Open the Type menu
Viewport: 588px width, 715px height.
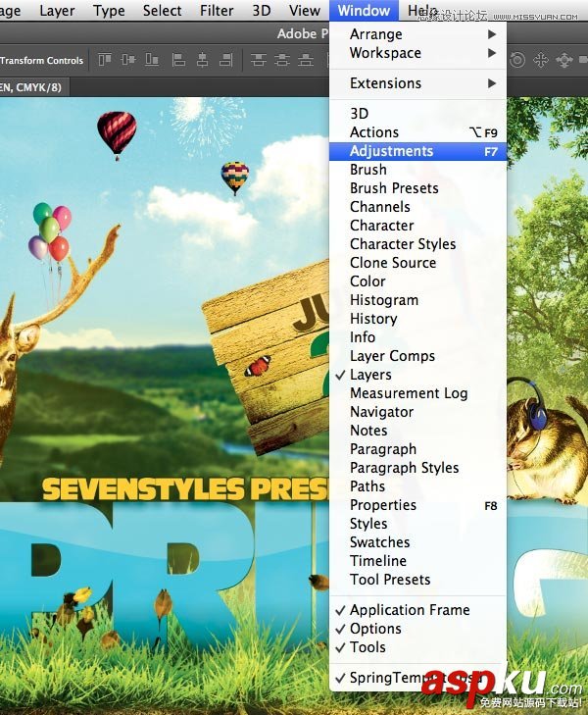point(109,11)
